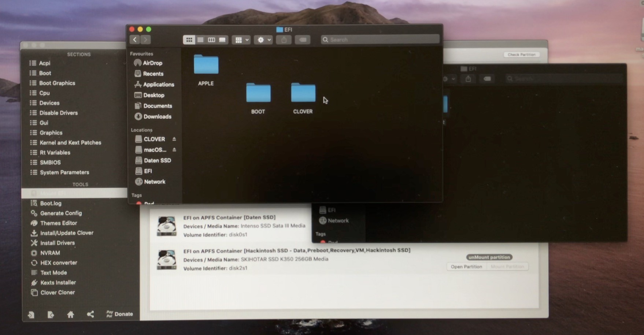Click the Edit Tags button in front Finder
The width and height of the screenshot is (644, 335).
pyautogui.click(x=303, y=40)
